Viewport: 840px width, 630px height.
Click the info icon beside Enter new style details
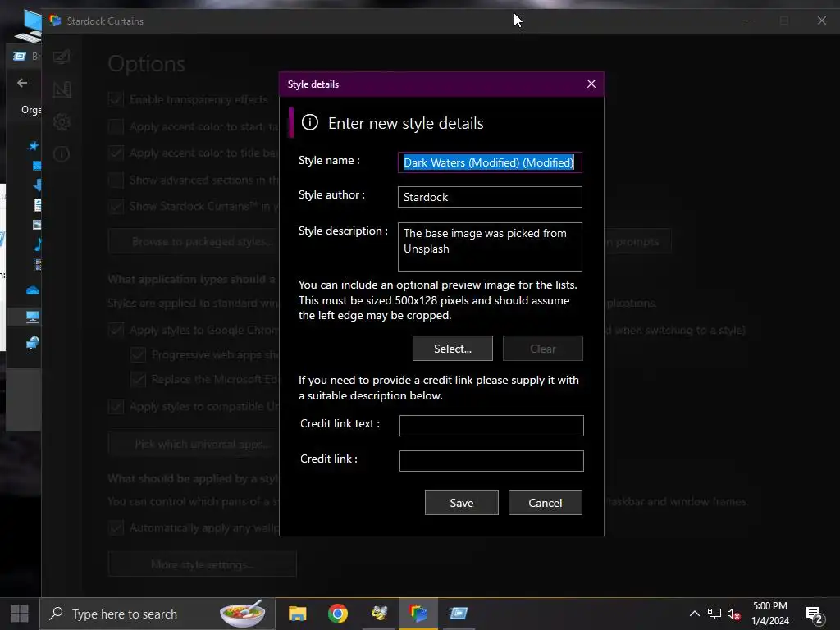(x=309, y=123)
